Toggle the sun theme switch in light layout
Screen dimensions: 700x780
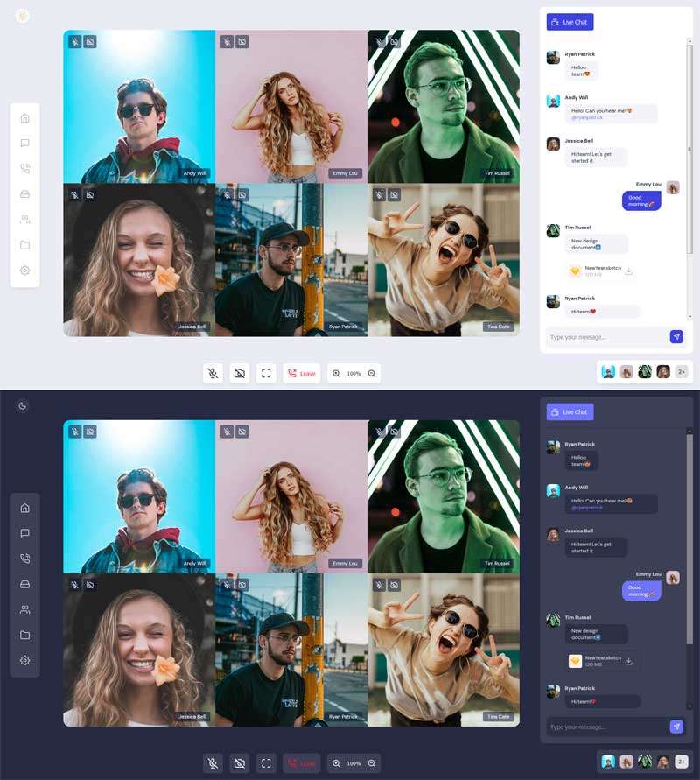pos(23,16)
